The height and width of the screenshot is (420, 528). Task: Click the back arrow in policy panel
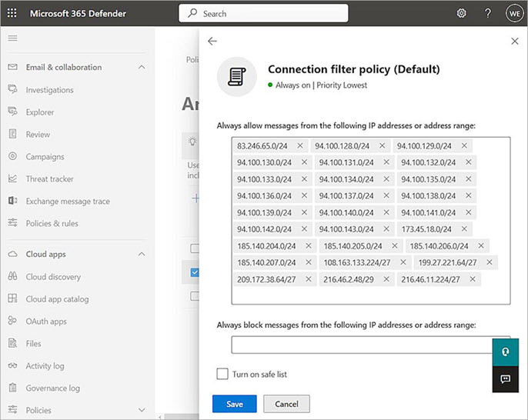pyautogui.click(x=212, y=41)
